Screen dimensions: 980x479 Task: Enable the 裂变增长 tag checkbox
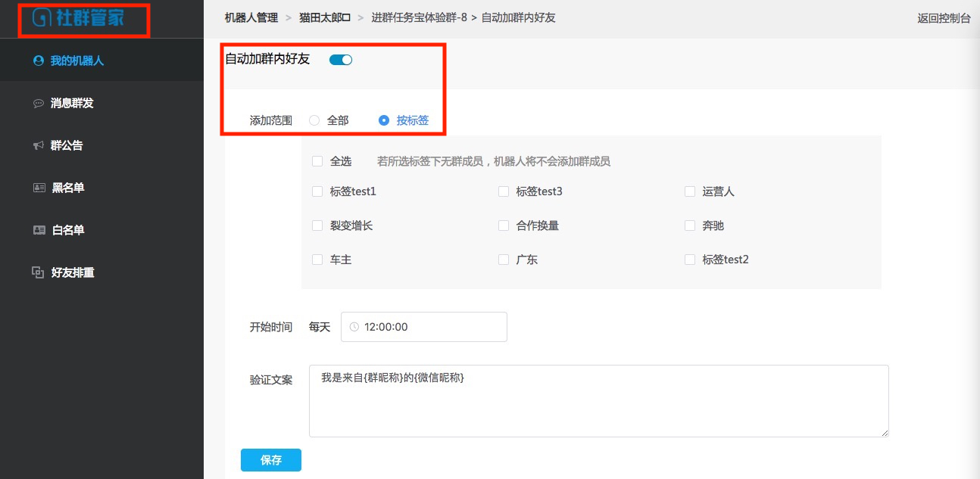click(x=317, y=226)
